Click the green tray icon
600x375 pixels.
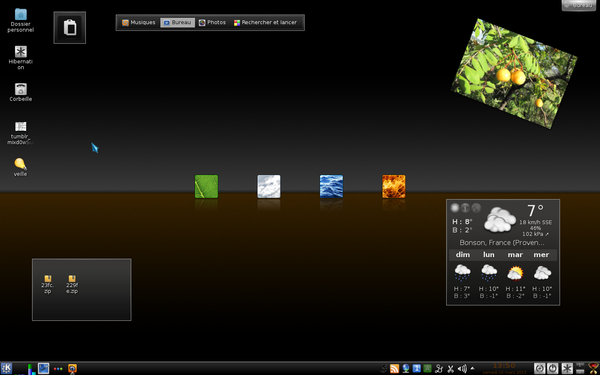click(x=428, y=369)
